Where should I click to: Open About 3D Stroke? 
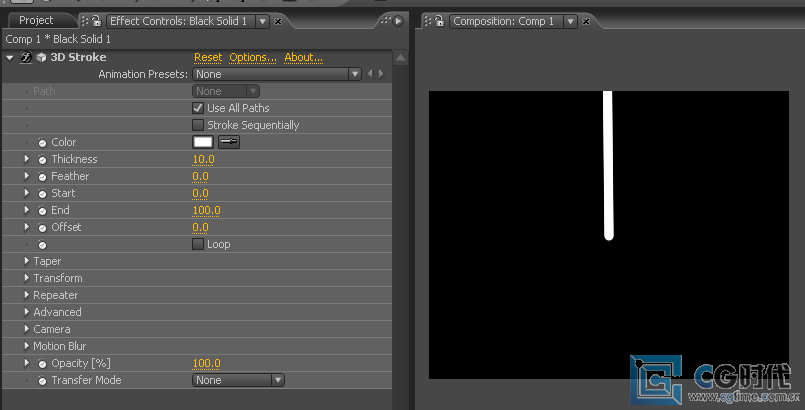click(x=303, y=57)
